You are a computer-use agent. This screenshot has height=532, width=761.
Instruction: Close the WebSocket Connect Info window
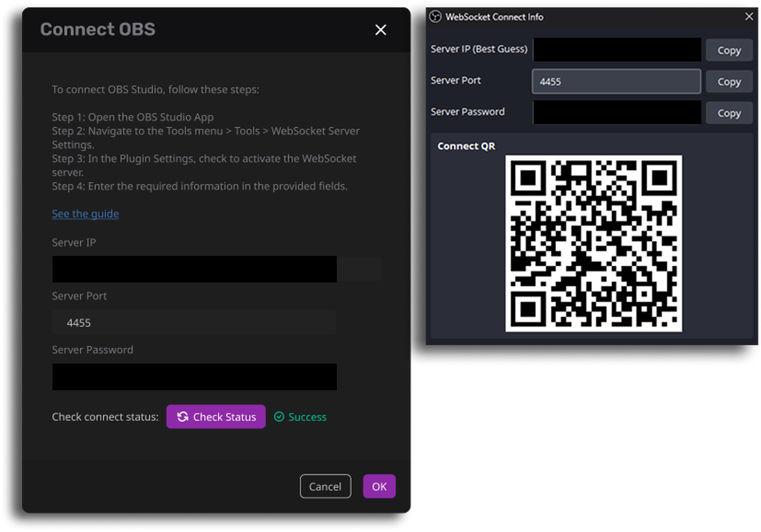[749, 17]
